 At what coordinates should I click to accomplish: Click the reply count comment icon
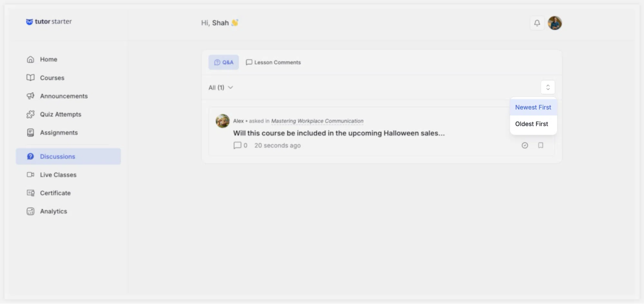click(x=237, y=146)
